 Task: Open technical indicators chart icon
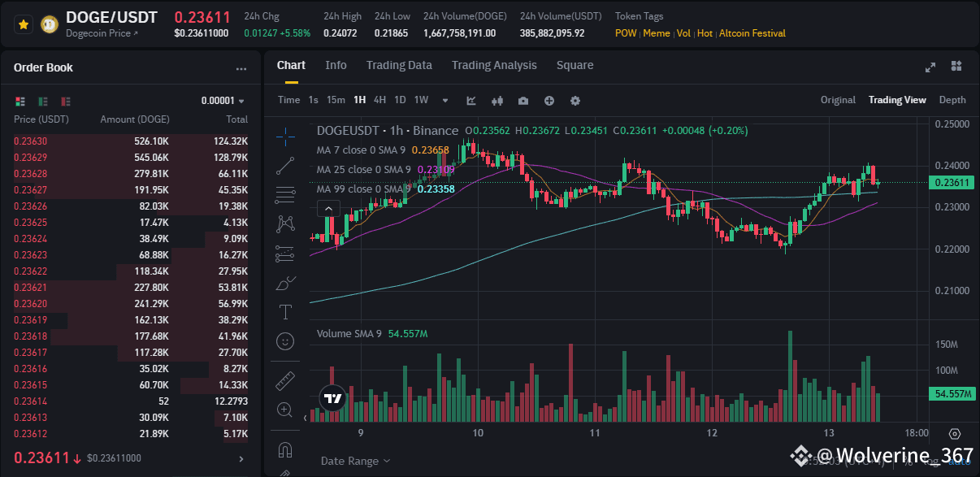(471, 101)
